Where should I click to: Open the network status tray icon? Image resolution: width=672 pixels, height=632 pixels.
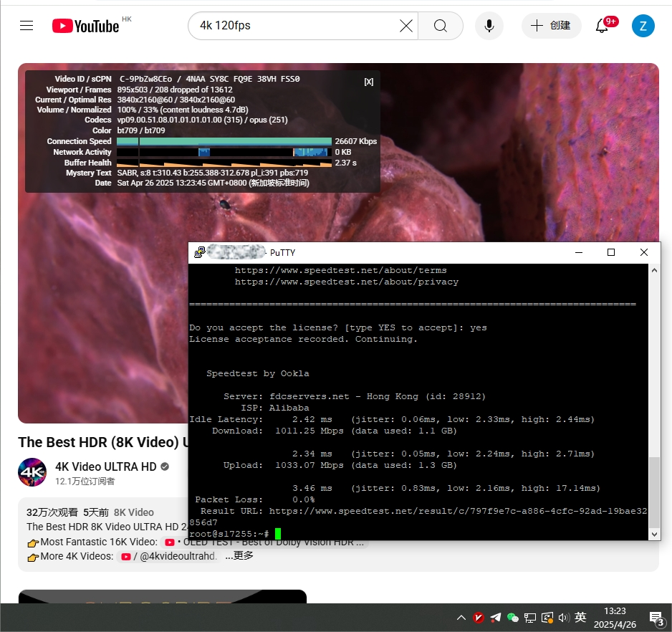coord(529,618)
